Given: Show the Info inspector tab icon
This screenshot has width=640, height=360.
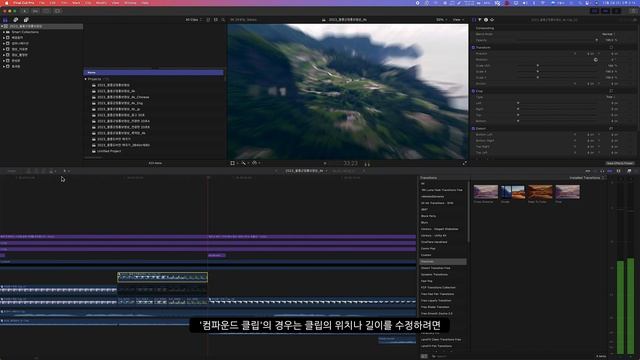Looking at the screenshot, I should click(486, 20).
